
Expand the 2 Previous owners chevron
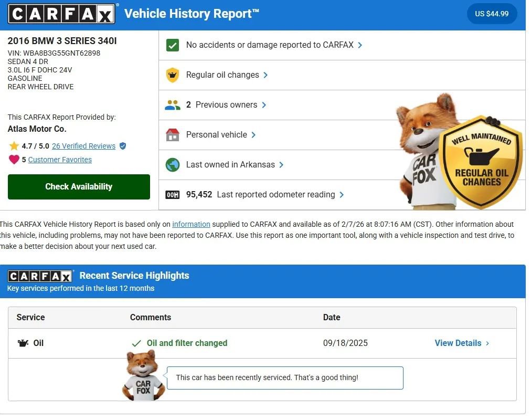pyautogui.click(x=264, y=105)
